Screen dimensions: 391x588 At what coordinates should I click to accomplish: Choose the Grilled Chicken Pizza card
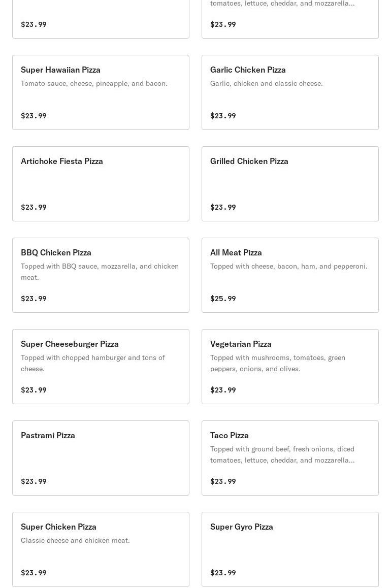pos(290,184)
